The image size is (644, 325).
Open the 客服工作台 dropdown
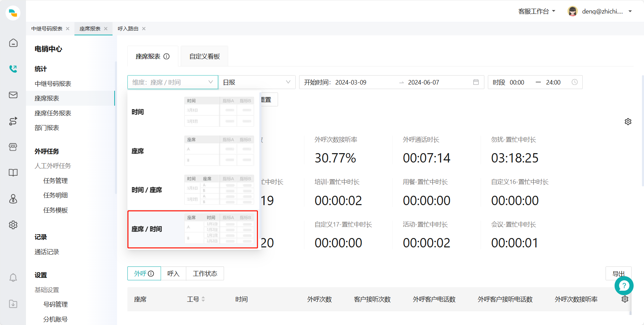[537, 11]
